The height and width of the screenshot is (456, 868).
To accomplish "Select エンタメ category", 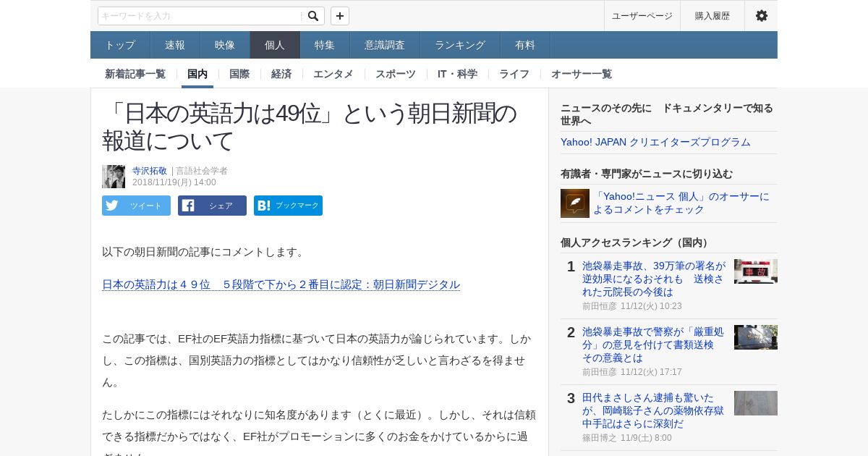I will [x=333, y=74].
